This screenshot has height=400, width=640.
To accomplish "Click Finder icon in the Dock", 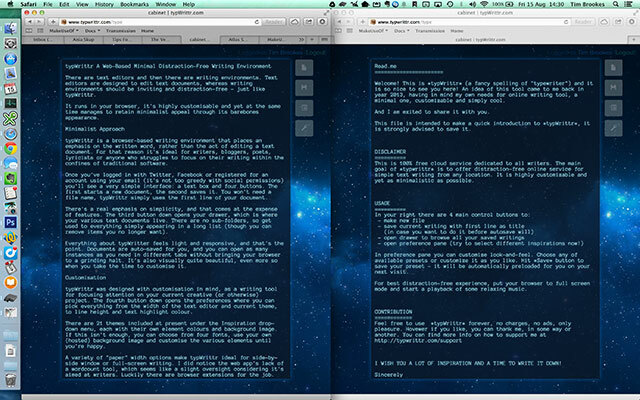I will click(11, 28).
